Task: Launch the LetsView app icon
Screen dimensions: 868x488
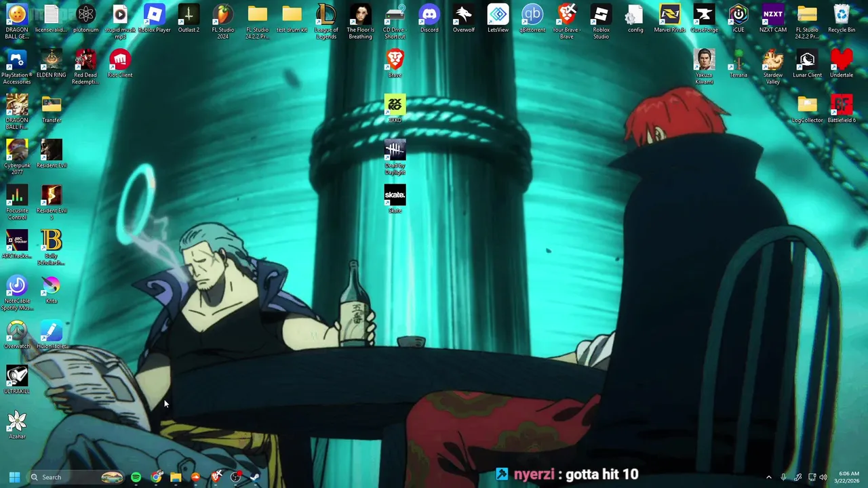Action: pyautogui.click(x=498, y=19)
